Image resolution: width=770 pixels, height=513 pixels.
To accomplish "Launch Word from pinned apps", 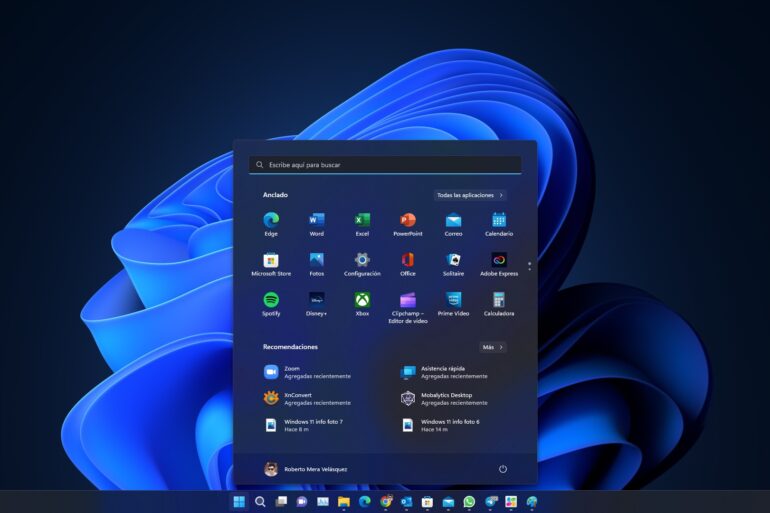I will [317, 224].
